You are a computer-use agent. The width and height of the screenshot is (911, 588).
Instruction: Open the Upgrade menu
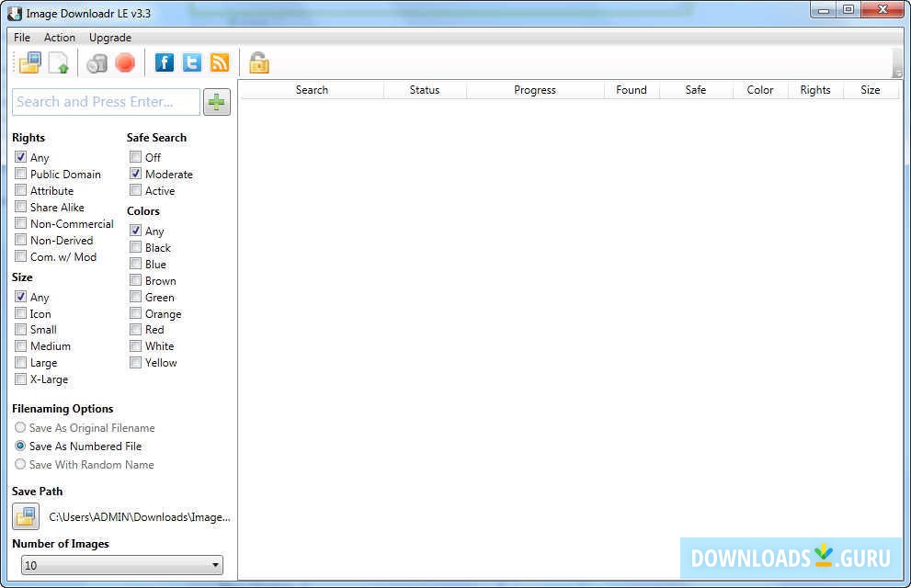pos(109,37)
